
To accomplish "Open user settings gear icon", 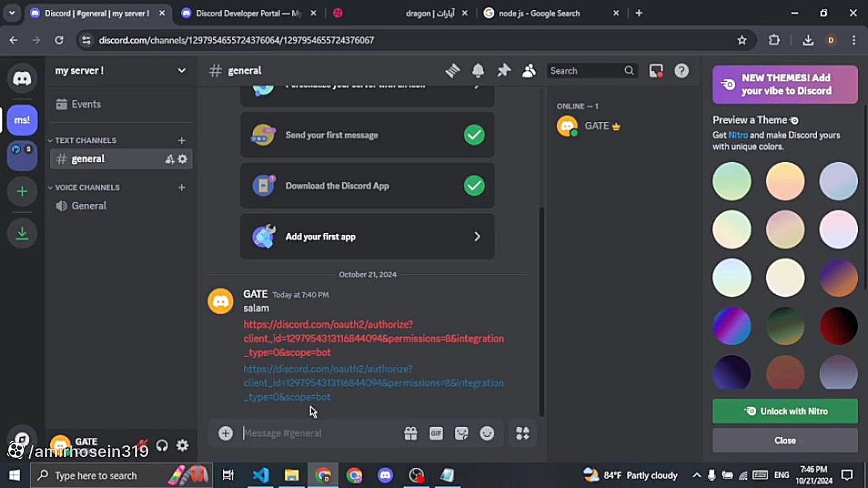I will click(x=182, y=445).
